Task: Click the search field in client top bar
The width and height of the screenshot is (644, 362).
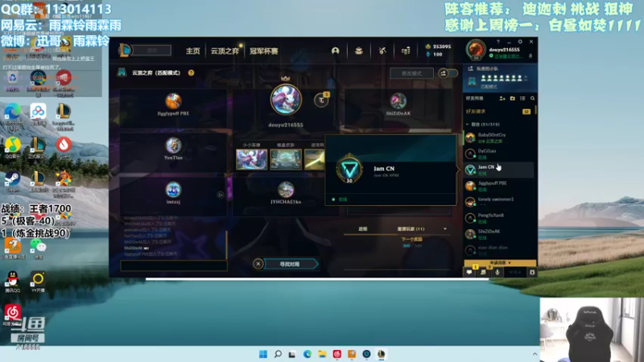Action: coord(152,51)
